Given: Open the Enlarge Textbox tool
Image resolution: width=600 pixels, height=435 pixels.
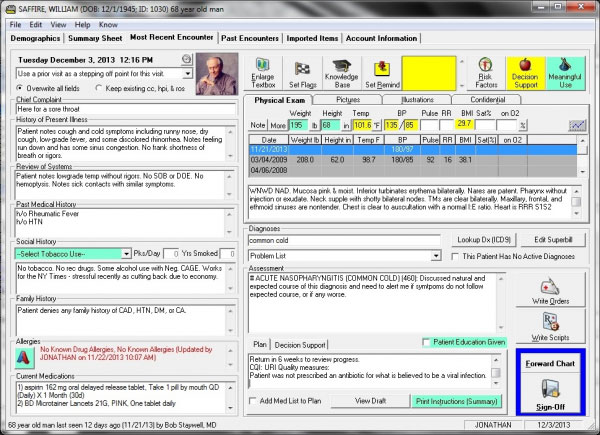Looking at the screenshot, I should (262, 73).
